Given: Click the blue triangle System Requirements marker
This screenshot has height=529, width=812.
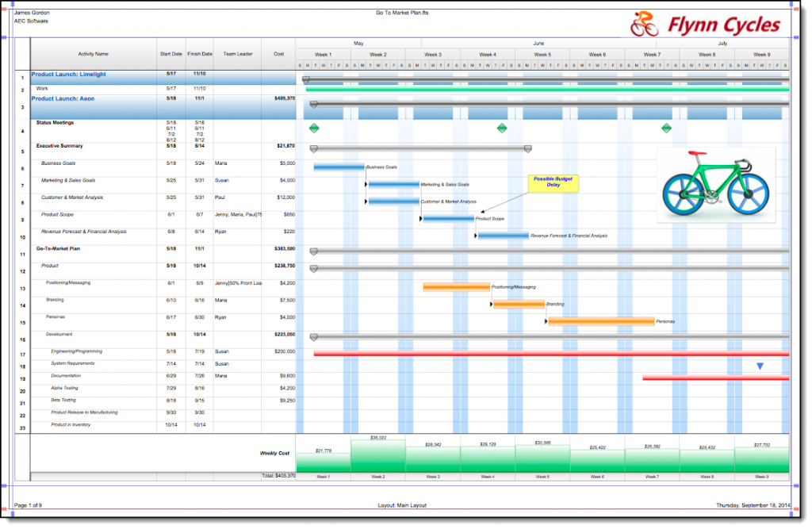Looking at the screenshot, I should [760, 366].
